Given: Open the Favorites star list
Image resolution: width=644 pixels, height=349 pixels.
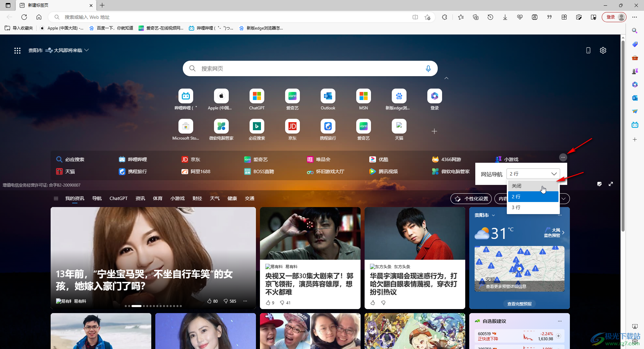Looking at the screenshot, I should click(x=461, y=17).
